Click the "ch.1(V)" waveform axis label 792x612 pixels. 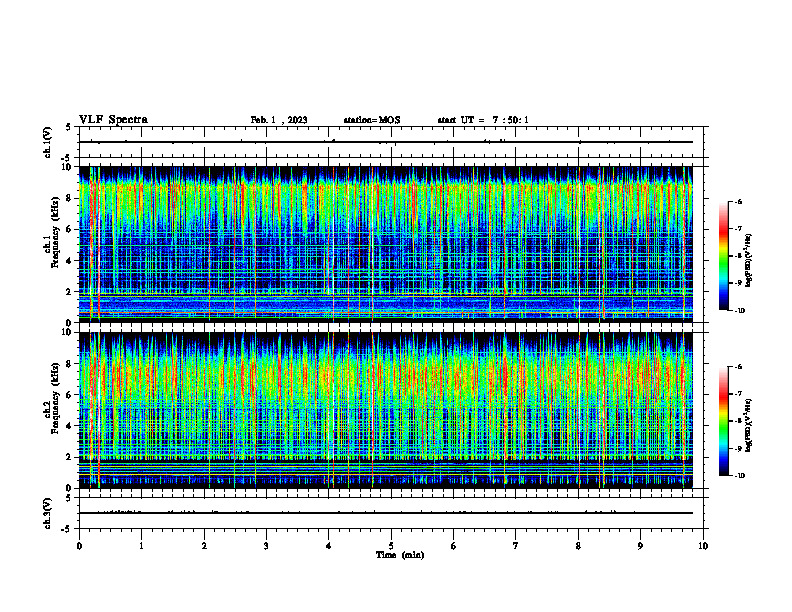click(x=48, y=142)
